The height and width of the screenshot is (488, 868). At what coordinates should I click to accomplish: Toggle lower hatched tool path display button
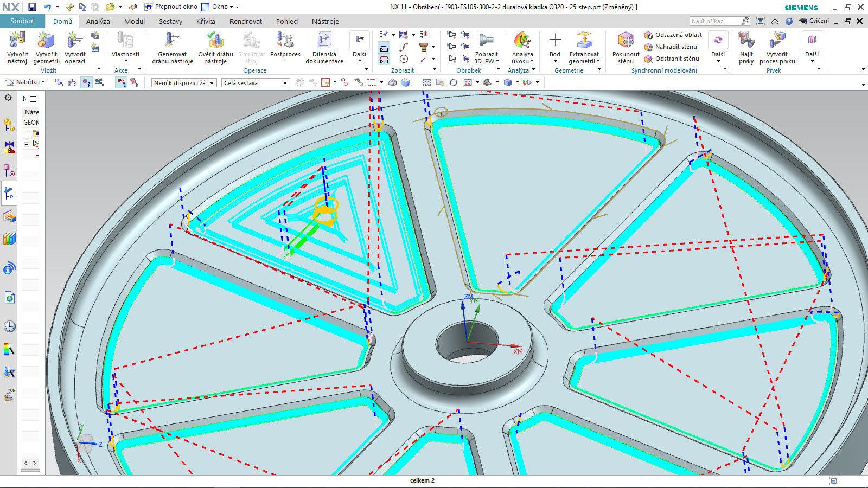point(384,60)
